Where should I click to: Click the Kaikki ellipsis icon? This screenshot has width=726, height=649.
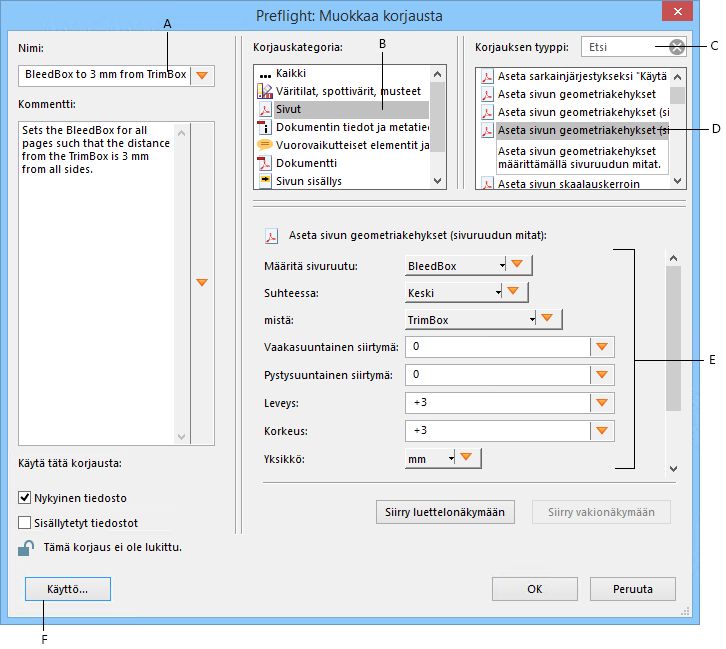(265, 76)
